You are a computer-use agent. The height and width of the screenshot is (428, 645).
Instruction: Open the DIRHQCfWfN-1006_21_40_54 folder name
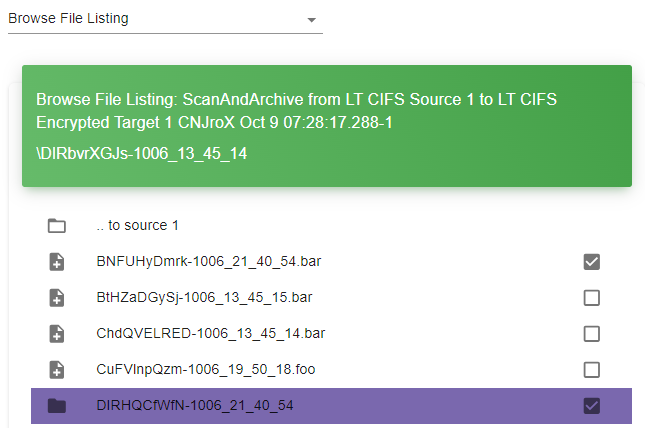(195, 405)
